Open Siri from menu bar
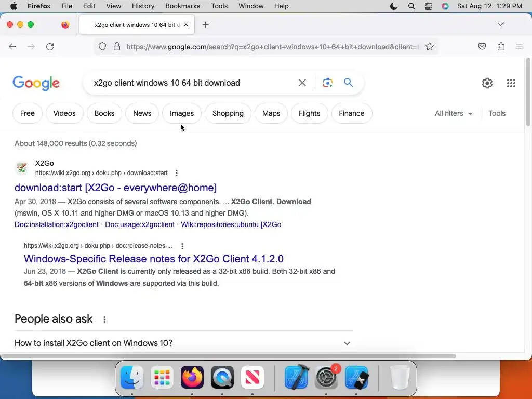 point(445,6)
